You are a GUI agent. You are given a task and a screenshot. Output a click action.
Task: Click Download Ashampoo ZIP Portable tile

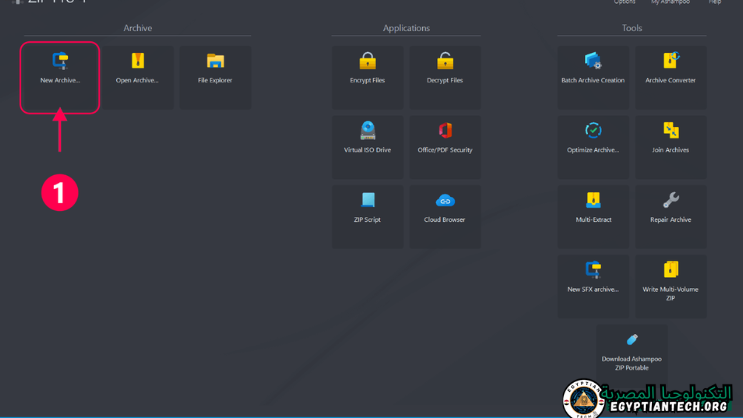[x=632, y=354]
